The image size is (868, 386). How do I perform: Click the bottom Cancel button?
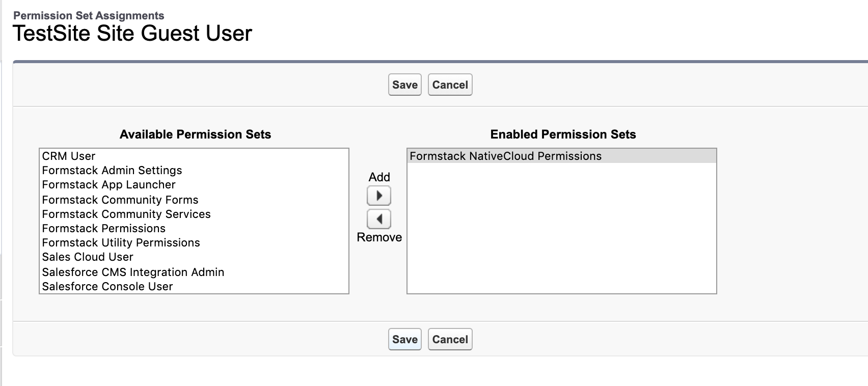450,340
